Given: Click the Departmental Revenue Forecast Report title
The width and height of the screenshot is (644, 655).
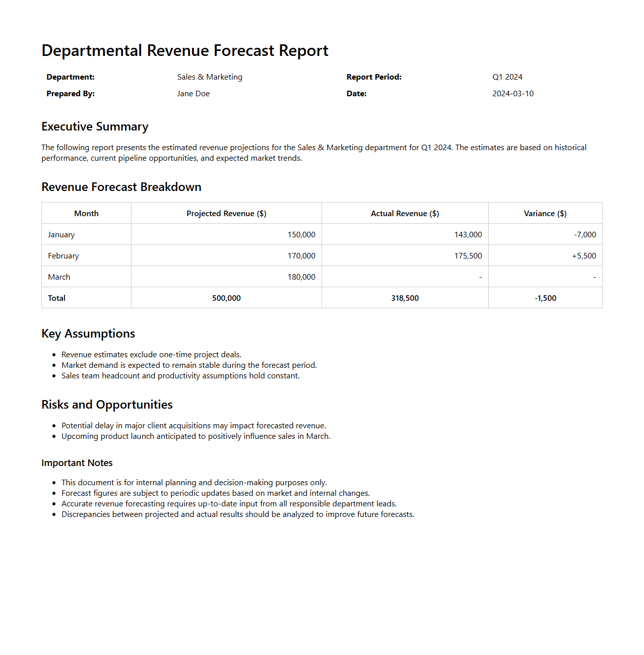Looking at the screenshot, I should click(184, 51).
